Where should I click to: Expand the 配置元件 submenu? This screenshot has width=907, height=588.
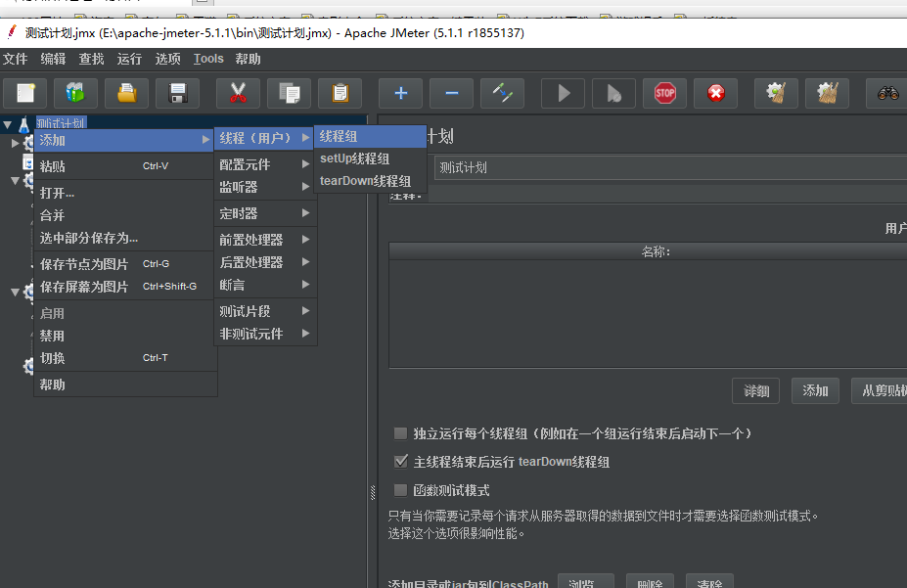(265, 164)
